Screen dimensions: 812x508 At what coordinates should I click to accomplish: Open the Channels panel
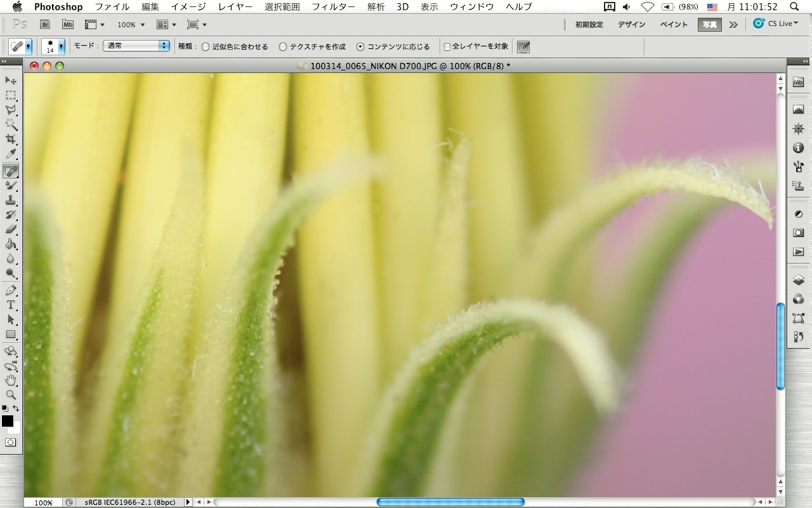[x=799, y=299]
